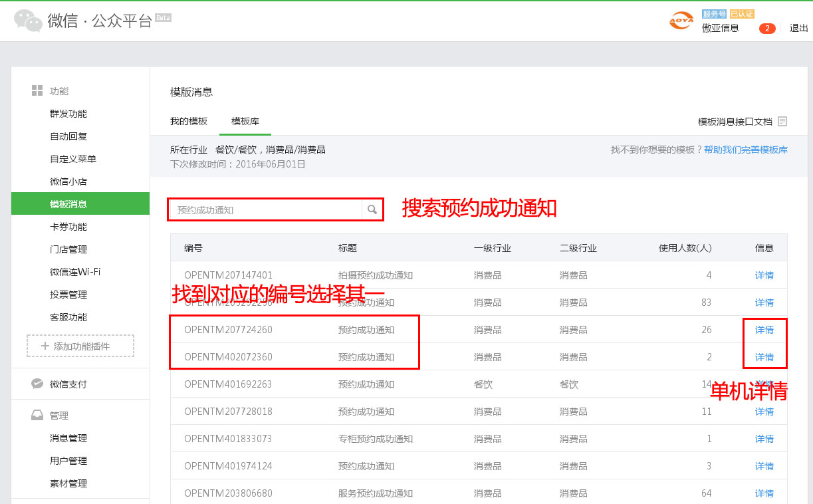Click the AOYA account avatar

point(681,21)
